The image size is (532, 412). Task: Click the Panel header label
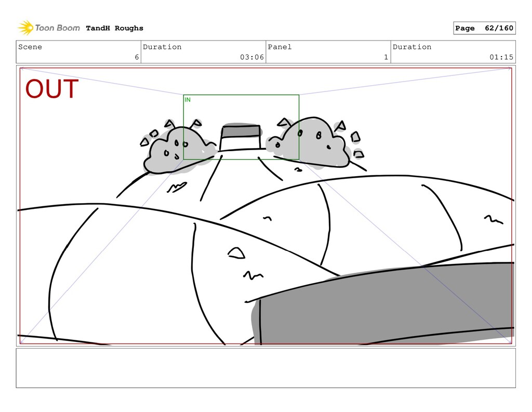point(280,47)
